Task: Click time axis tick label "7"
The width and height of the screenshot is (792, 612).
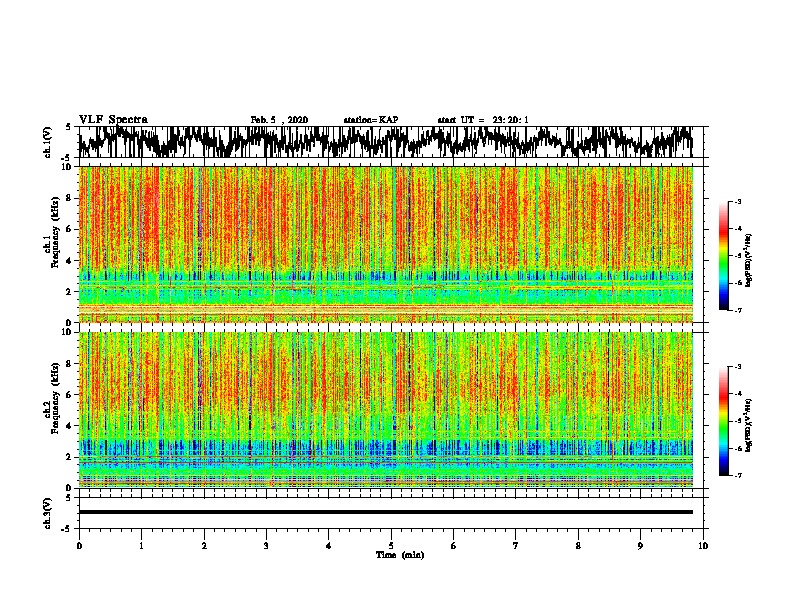Action: click(516, 546)
